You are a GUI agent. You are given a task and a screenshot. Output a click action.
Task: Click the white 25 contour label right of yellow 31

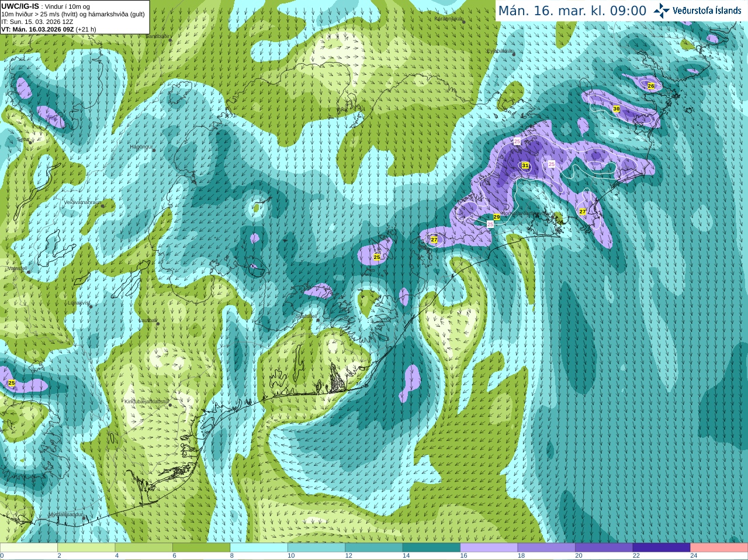[x=552, y=165]
